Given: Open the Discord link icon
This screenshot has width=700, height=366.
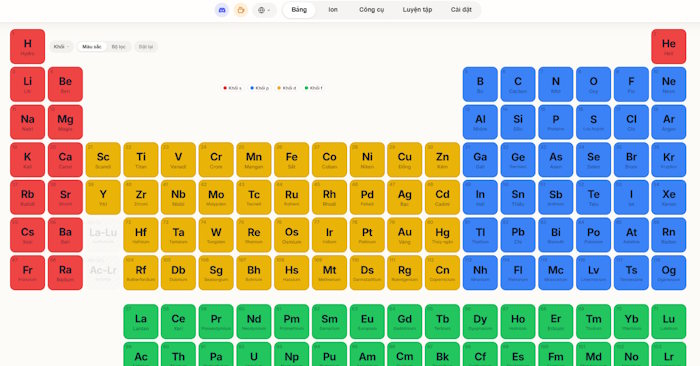Looking at the screenshot, I should click(x=222, y=10).
